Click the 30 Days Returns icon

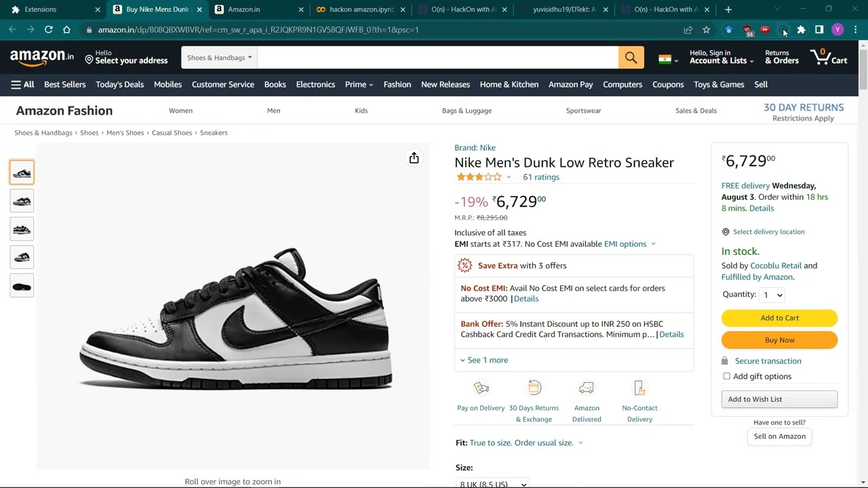(534, 388)
